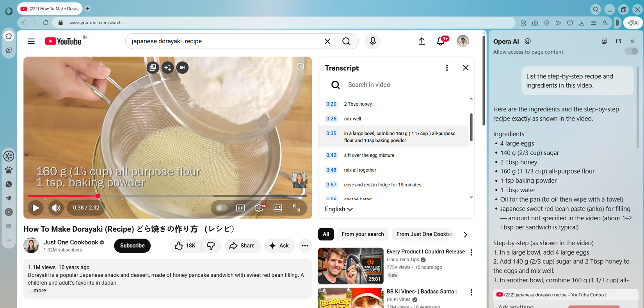Image resolution: width=644 pixels, height=308 pixels.
Task: Add the page to bookmarks with the heart
Action: 570,23
